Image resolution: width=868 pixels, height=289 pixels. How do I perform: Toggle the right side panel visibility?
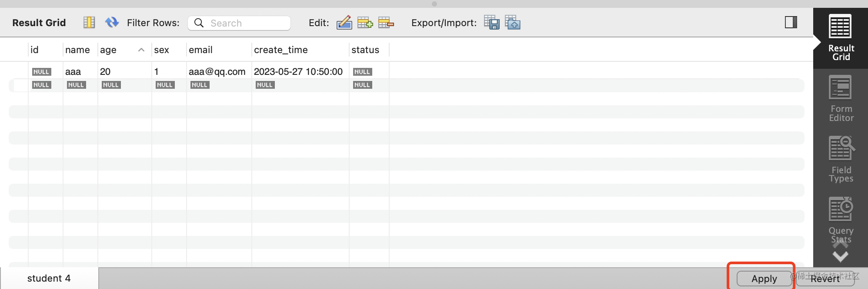point(791,22)
